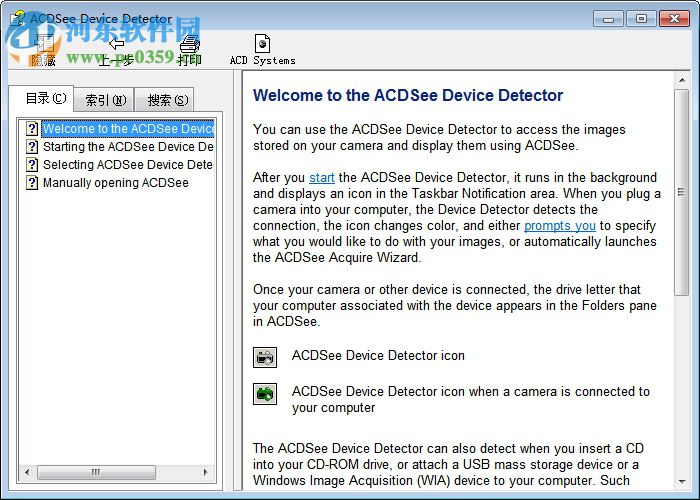This screenshot has height=500, width=700.
Task: Click the help topic icon beside Welcome entry
Action: 32,129
